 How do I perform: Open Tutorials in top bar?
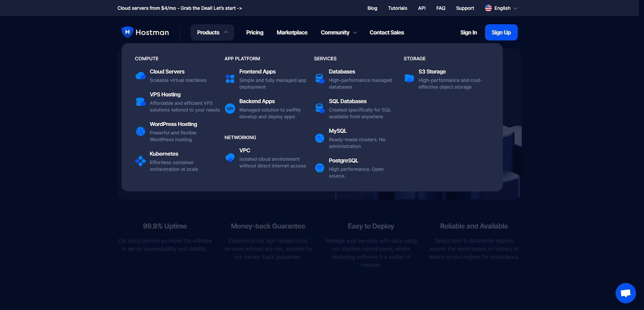398,8
